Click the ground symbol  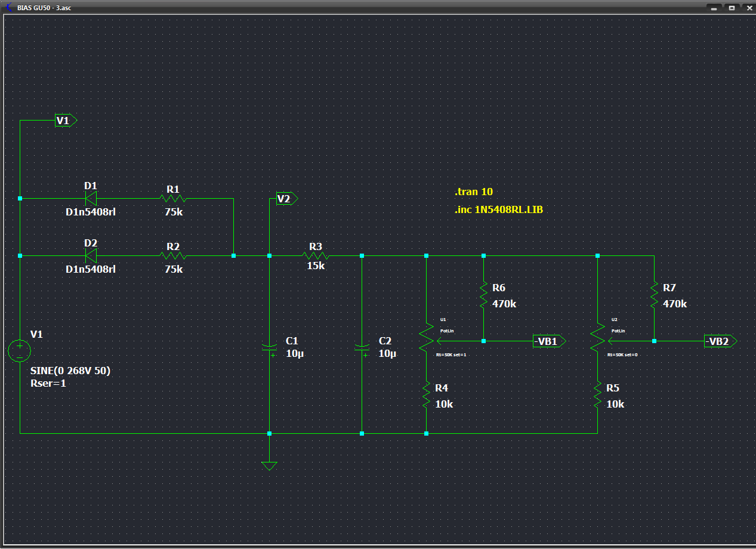point(270,465)
